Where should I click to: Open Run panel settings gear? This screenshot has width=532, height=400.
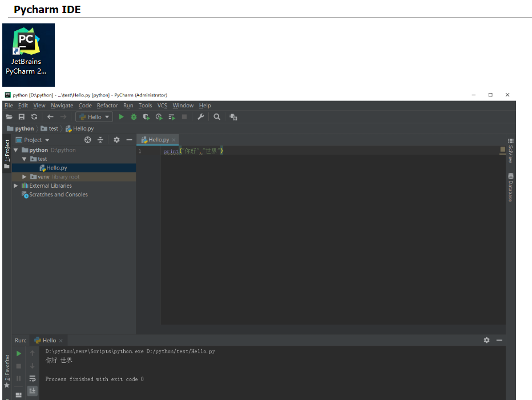click(486, 340)
